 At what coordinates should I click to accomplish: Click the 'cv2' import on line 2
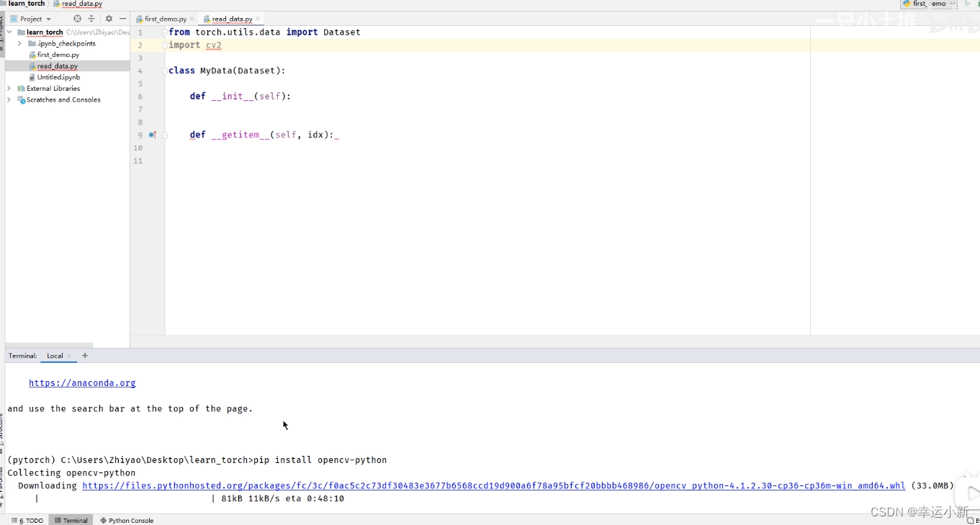(x=214, y=45)
